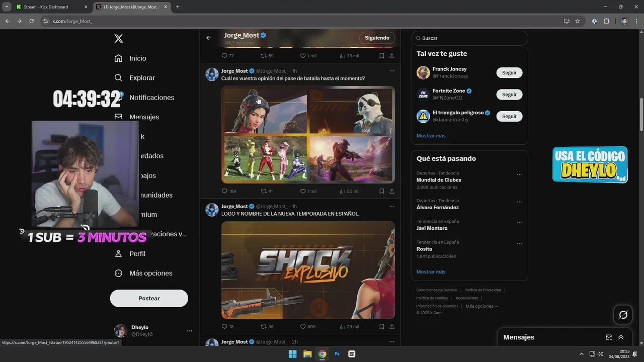Click the Postear button
644x362 pixels.
tap(149, 298)
